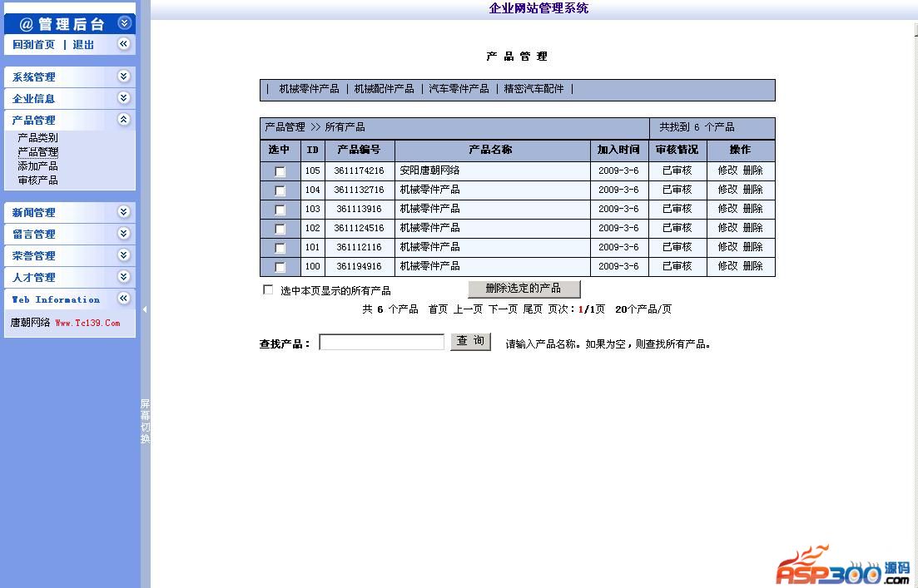Expand the 系统管理 section

point(123,76)
